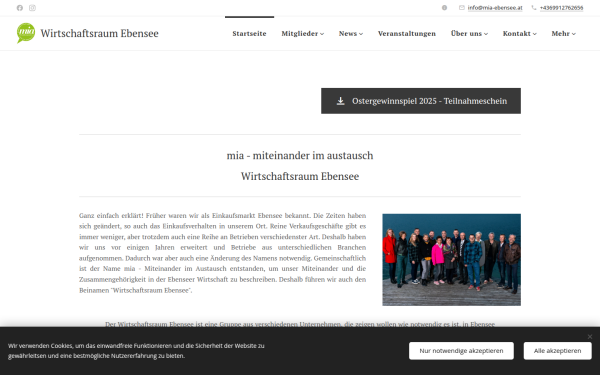
Task: Open the Facebook icon link
Action: pyautogui.click(x=20, y=8)
